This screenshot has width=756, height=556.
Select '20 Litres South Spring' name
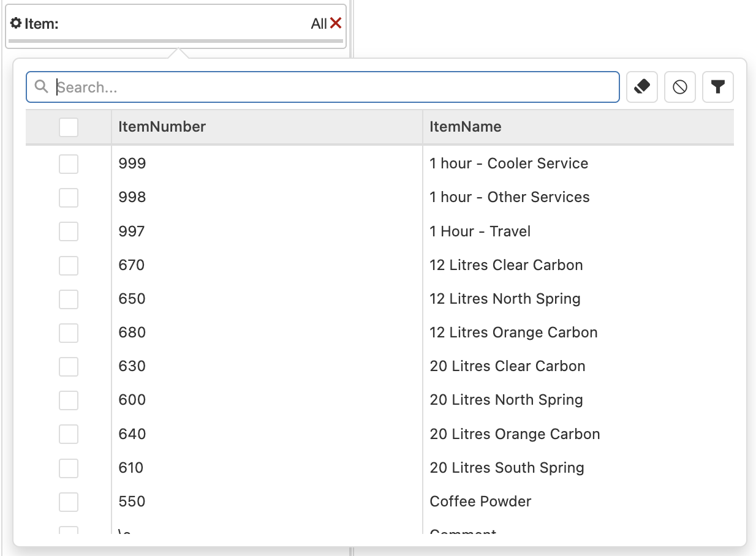[507, 468]
